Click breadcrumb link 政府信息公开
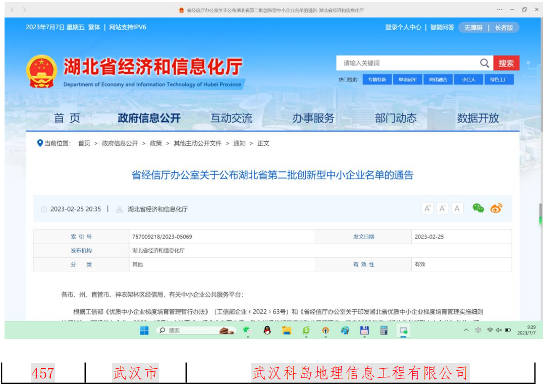Image resolution: width=546 pixels, height=392 pixels. click(x=120, y=143)
